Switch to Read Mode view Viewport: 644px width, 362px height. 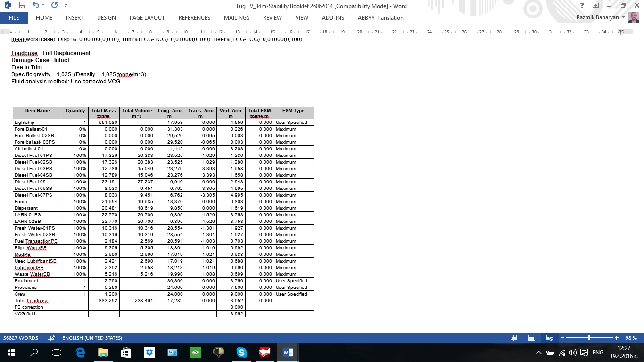pos(514,338)
